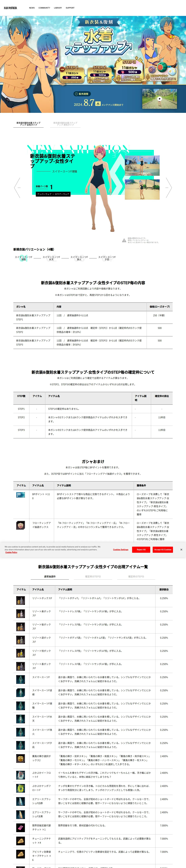The height and width of the screenshot is (868, 186).
Task: Click the 新規衣装バリエーション（4種）heading
Action: [34, 249]
